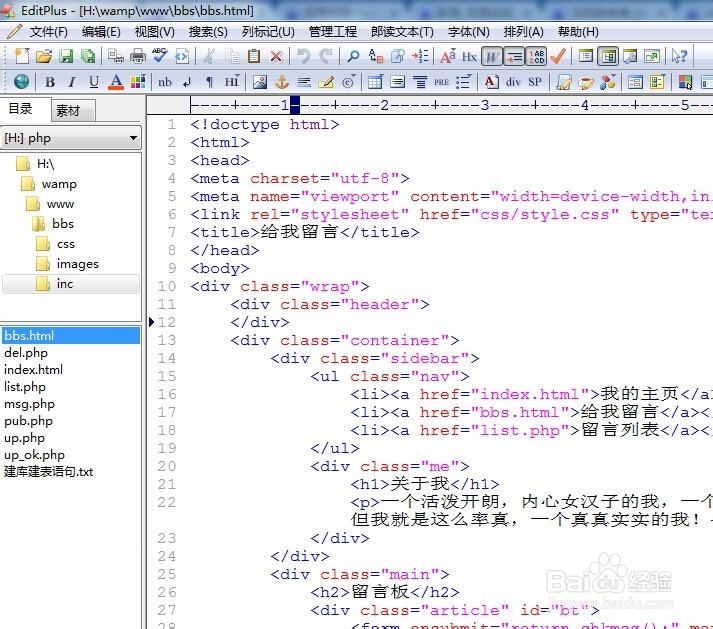The image size is (713, 629).
Task: Open the 帮助(H) menu
Action: [578, 32]
